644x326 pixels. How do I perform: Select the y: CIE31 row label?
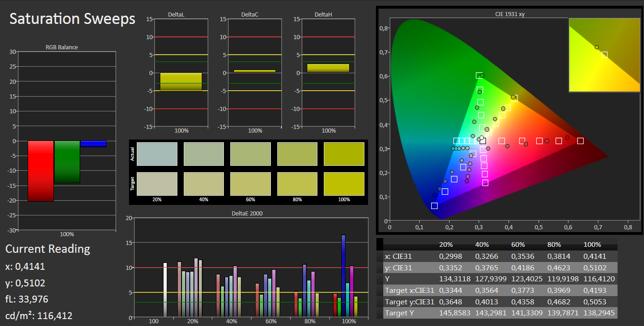click(x=398, y=268)
